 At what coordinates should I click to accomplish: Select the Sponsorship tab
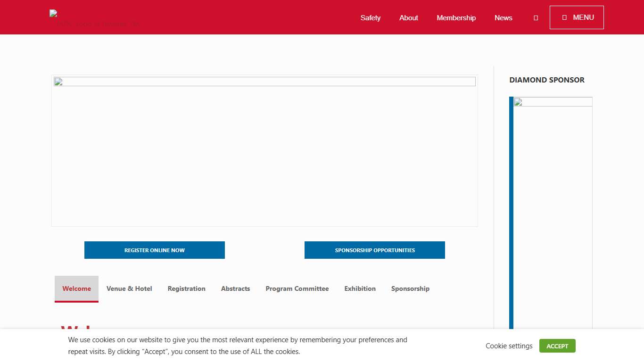pyautogui.click(x=410, y=288)
